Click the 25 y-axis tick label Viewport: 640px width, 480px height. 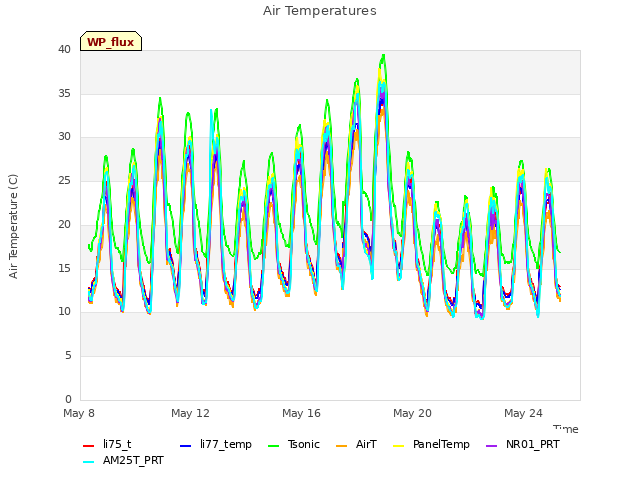tap(64, 181)
